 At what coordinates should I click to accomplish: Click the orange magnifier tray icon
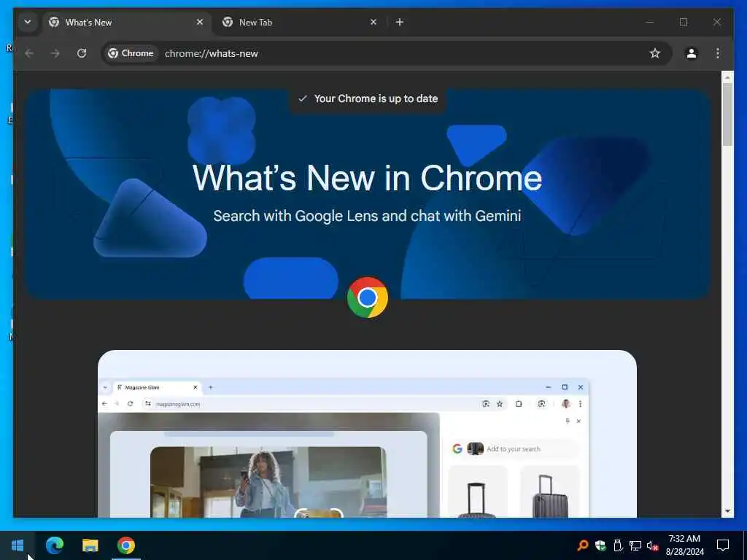(x=583, y=545)
